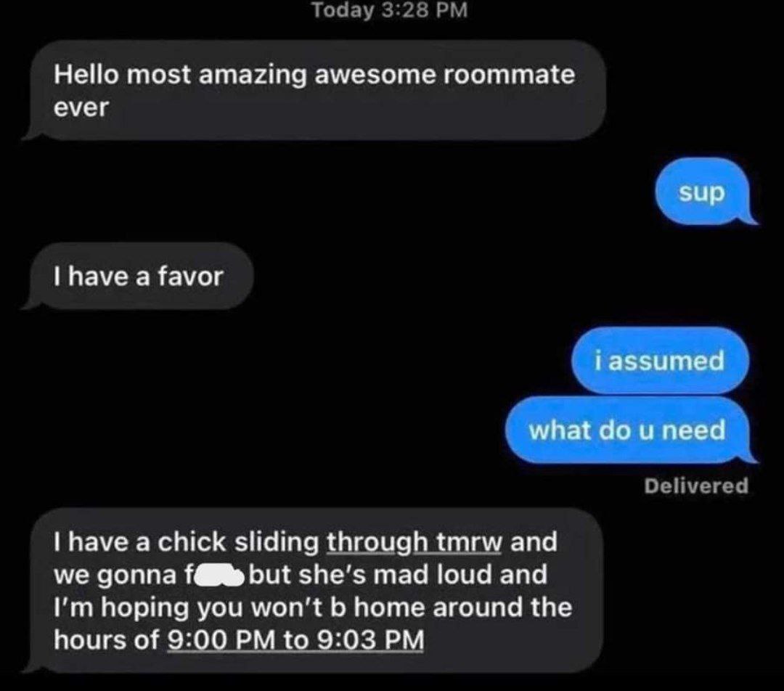The width and height of the screenshot is (784, 691).
Task: Open the underlined "through tmrw" date link
Action: pyautogui.click(x=414, y=542)
